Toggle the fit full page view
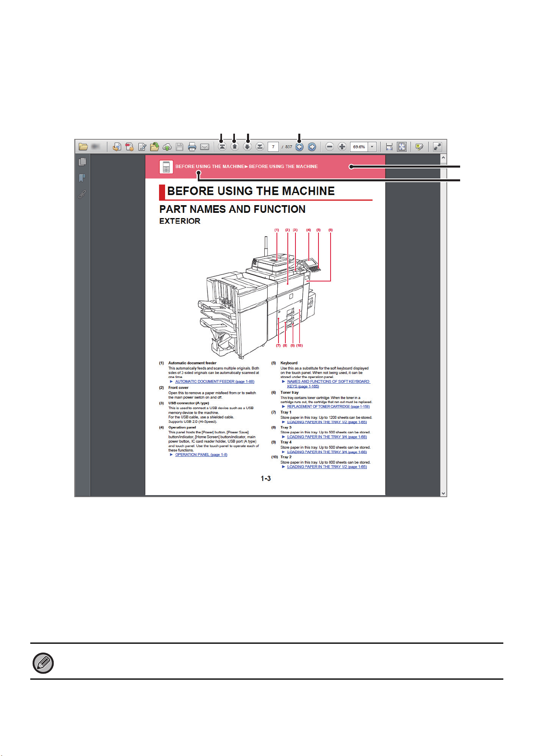Viewport: 534px width, 756px height. point(402,147)
